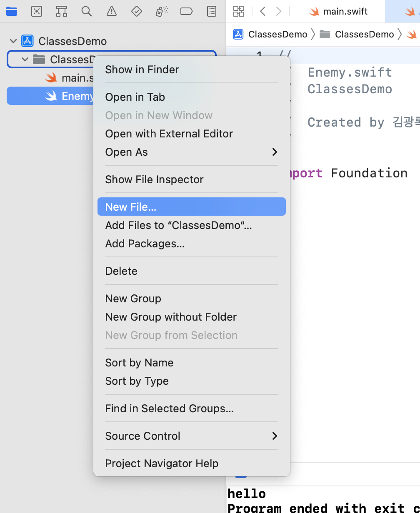
Task: Switch to the main.swift tab
Action: [x=338, y=11]
